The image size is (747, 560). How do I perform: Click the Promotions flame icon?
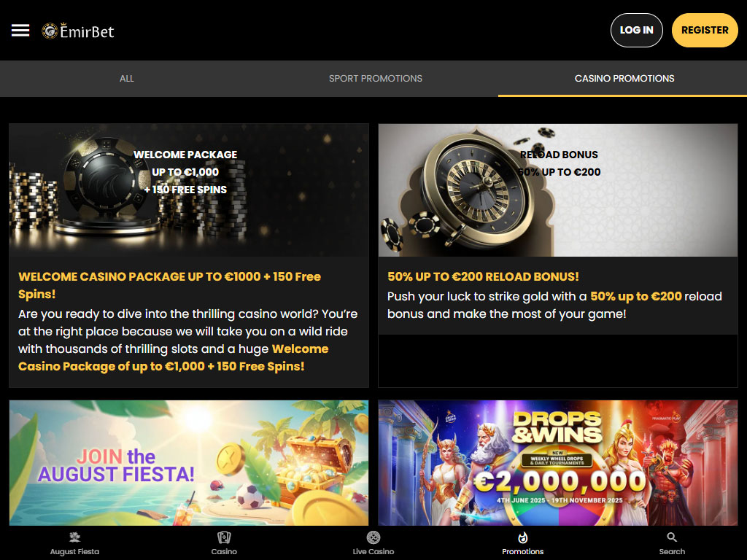tap(522, 537)
